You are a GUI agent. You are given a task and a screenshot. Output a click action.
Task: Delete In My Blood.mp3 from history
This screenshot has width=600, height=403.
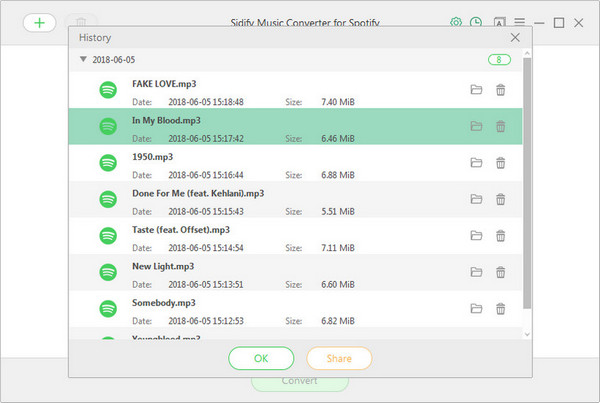point(501,126)
